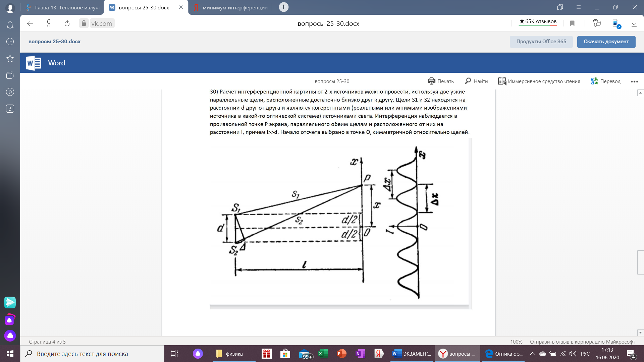Click the document scrollbar down arrow

point(640,333)
